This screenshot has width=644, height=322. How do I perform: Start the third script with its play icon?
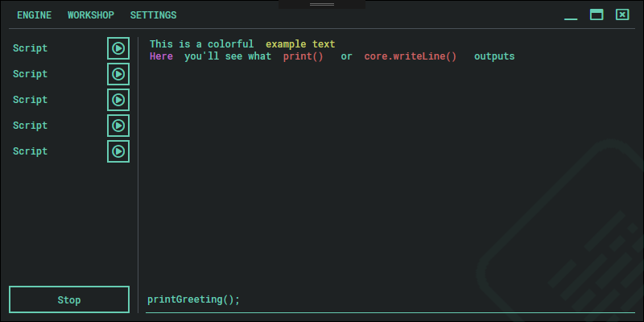(x=118, y=100)
